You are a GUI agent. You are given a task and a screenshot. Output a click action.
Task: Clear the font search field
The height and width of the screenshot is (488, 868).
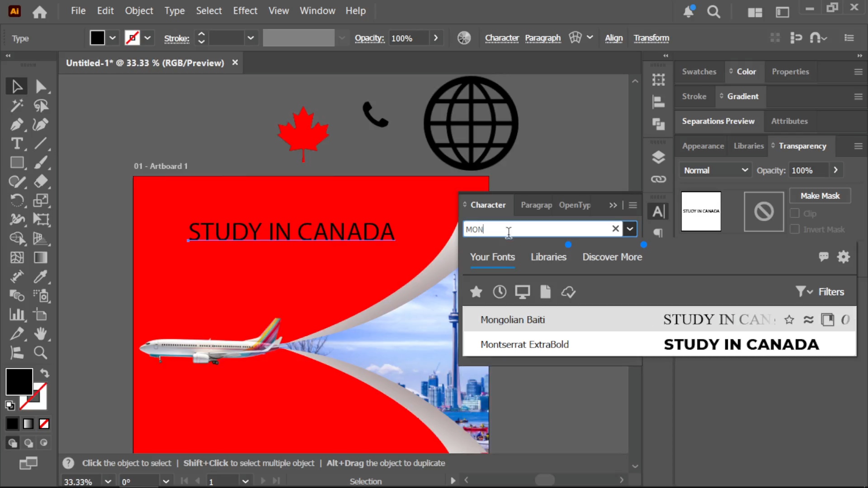pyautogui.click(x=615, y=229)
